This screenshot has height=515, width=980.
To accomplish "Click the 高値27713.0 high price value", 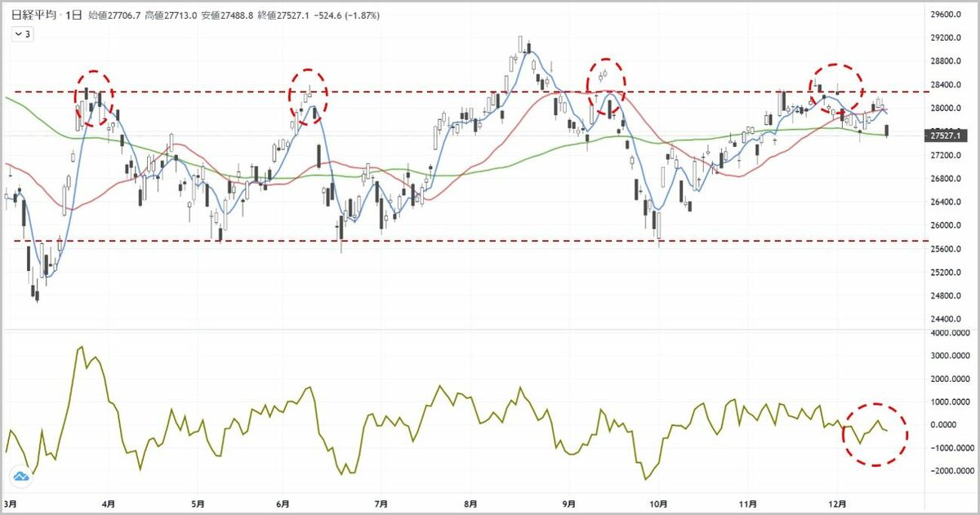I will [170, 16].
